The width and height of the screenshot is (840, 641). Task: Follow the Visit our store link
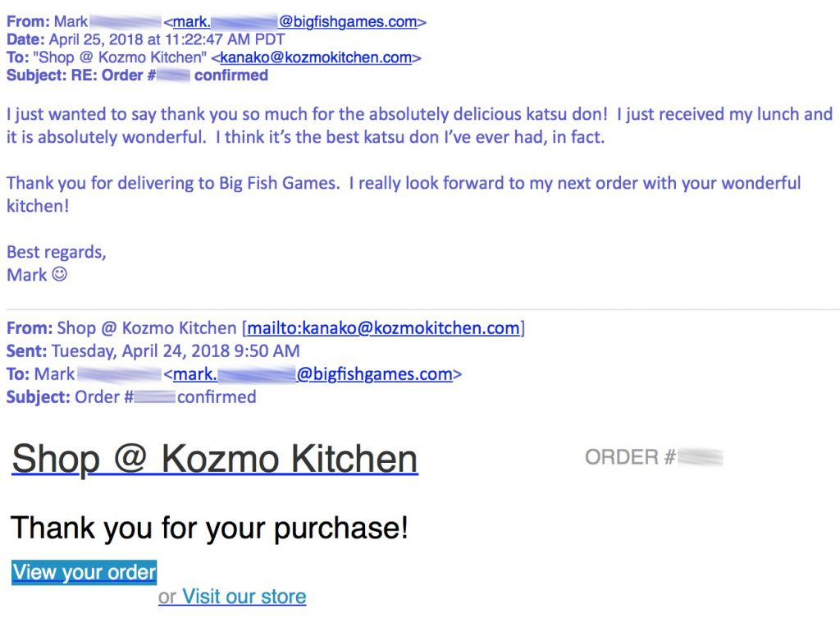tap(244, 597)
